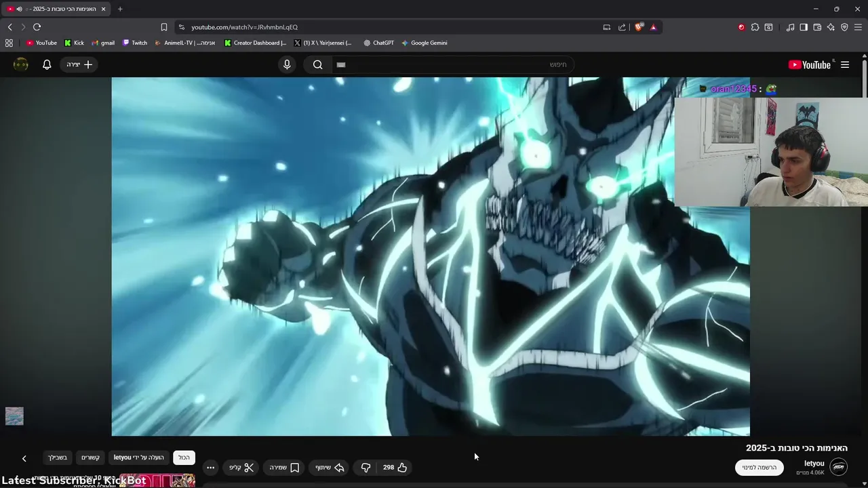This screenshot has width=868, height=488.
Task: Dislike the video with thumbs down
Action: pyautogui.click(x=366, y=467)
